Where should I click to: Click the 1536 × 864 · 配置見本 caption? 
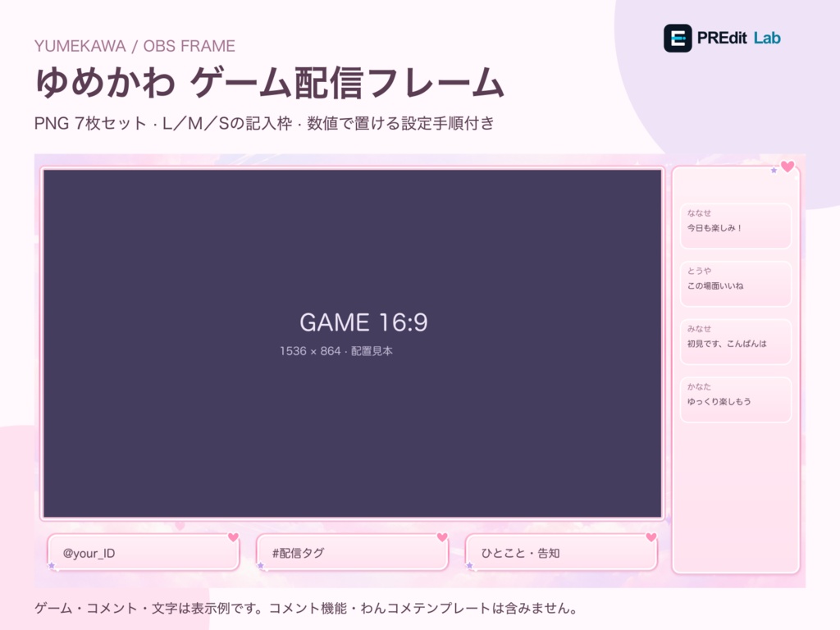336,351
